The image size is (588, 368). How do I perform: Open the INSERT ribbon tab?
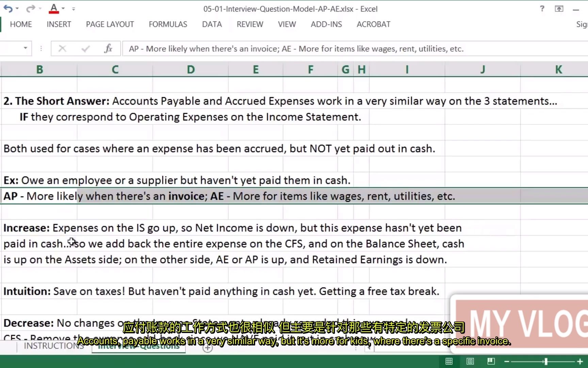pos(59,25)
